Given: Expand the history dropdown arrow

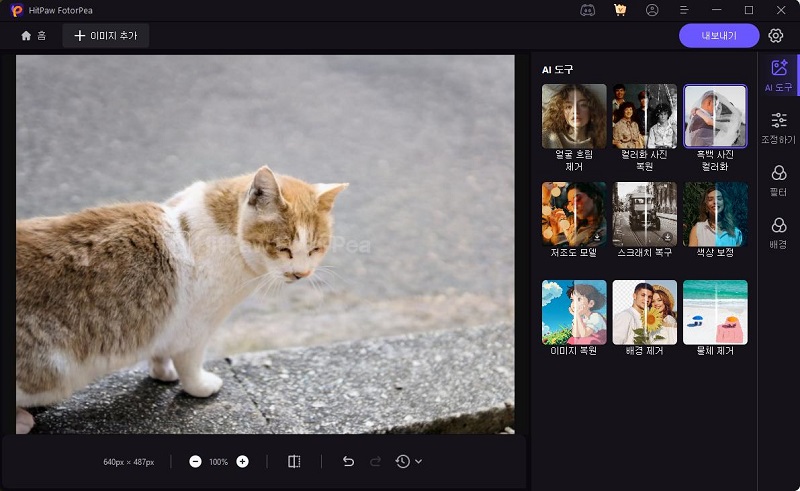Looking at the screenshot, I should point(418,462).
